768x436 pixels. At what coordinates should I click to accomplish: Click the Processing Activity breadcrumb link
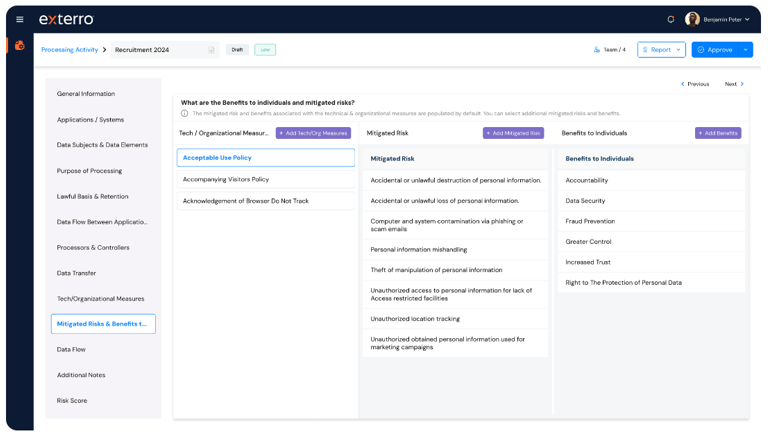pos(71,49)
